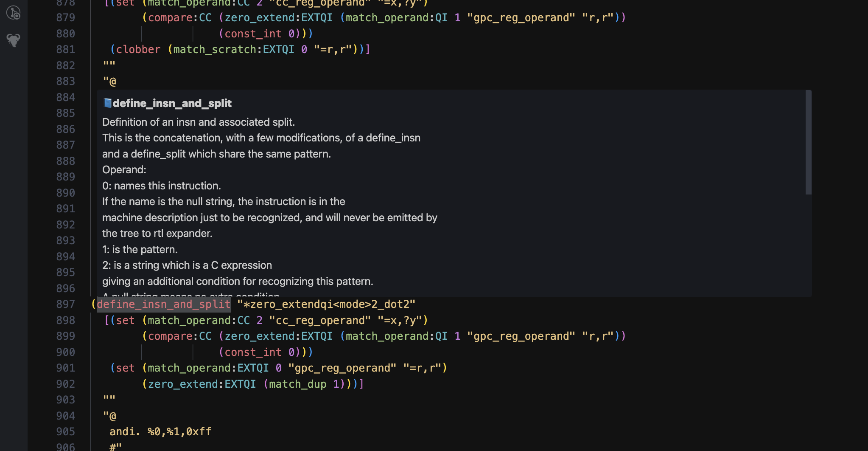Select the GNU extension icon in the activity bar
This screenshot has height=451, width=868.
13,41
